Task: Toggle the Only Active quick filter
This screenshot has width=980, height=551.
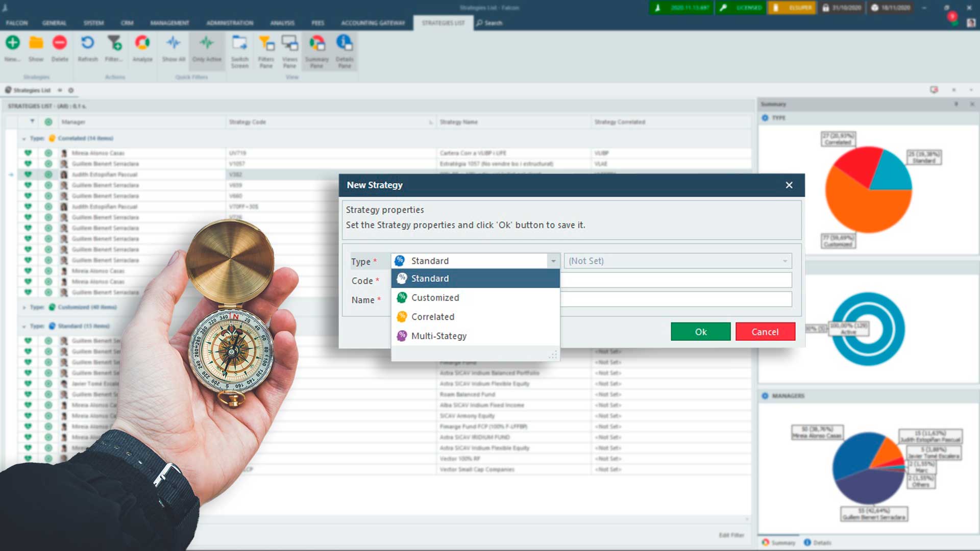Action: click(207, 43)
